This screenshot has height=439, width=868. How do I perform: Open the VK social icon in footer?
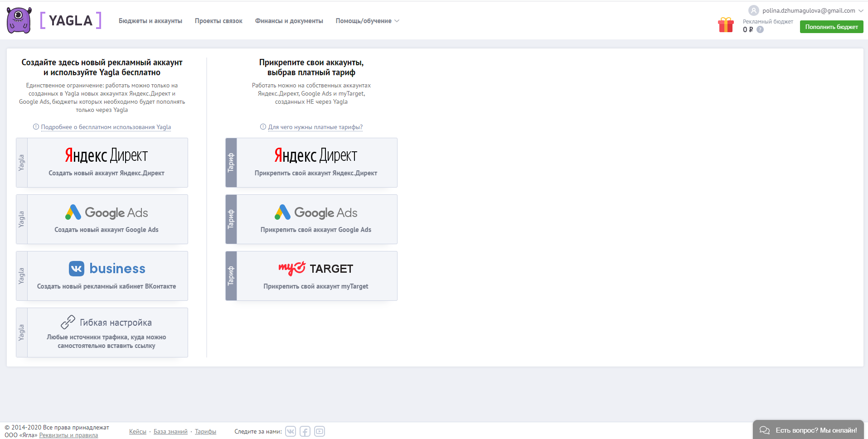tap(291, 431)
